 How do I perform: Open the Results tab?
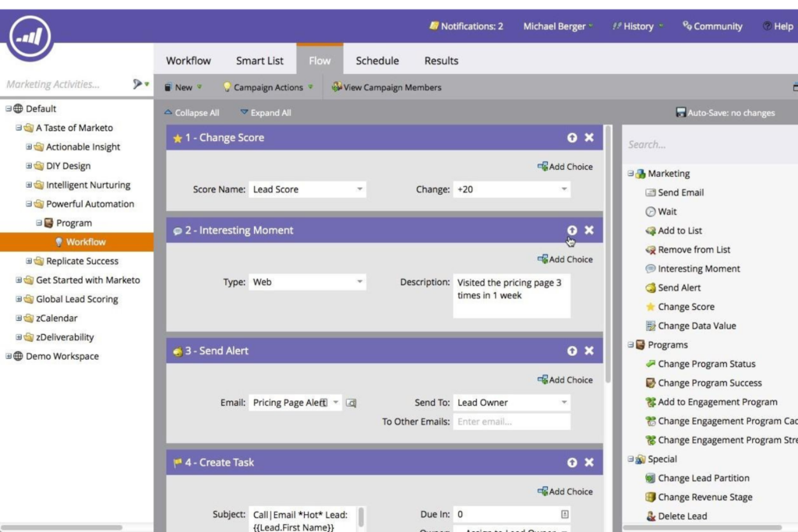pyautogui.click(x=441, y=61)
